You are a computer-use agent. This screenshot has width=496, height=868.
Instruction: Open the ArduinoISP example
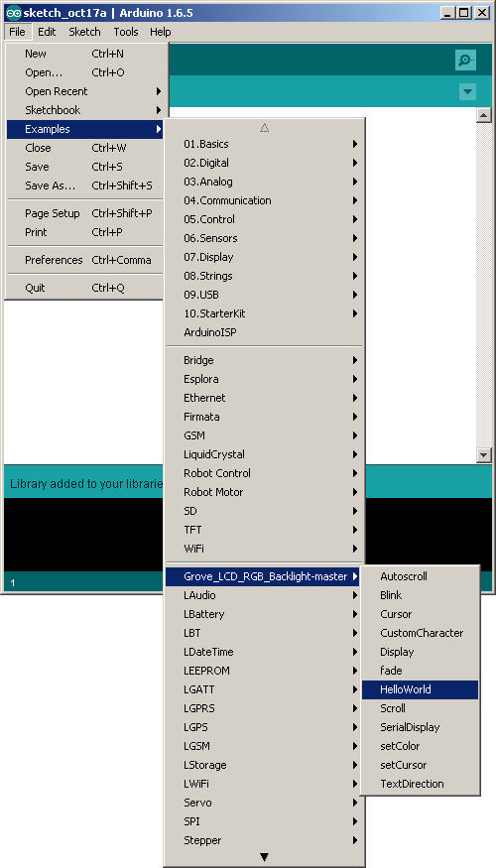click(264, 332)
